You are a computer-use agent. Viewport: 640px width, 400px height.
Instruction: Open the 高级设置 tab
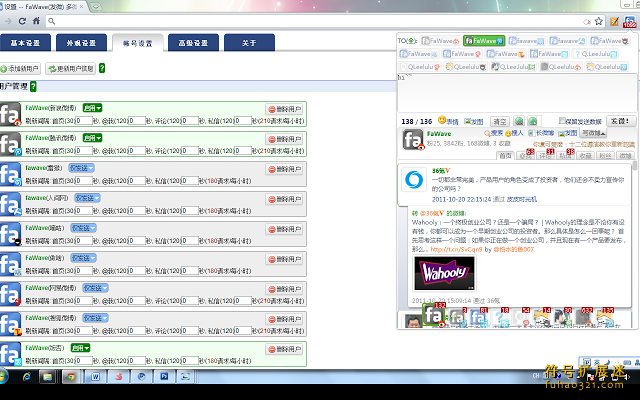[x=193, y=43]
